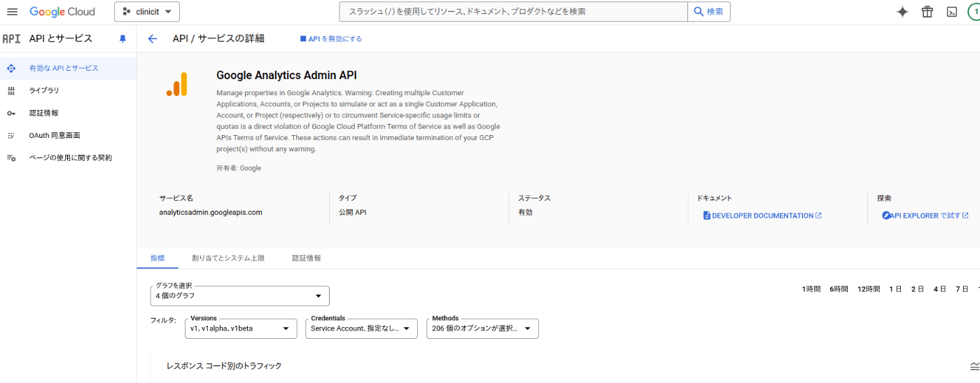This screenshot has height=383, width=980.
Task: Open the clinicit project selector
Action: (x=147, y=12)
